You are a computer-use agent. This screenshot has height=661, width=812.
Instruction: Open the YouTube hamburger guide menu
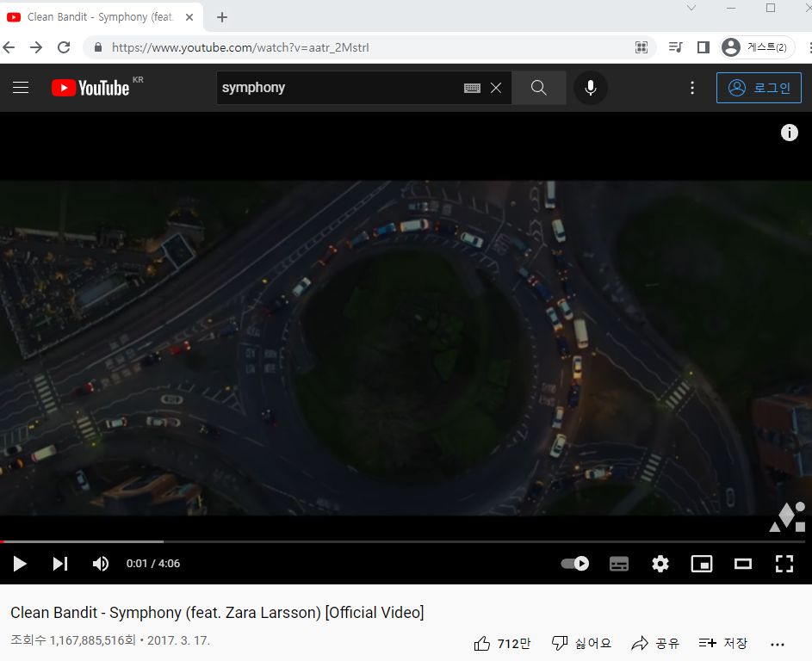[21, 88]
